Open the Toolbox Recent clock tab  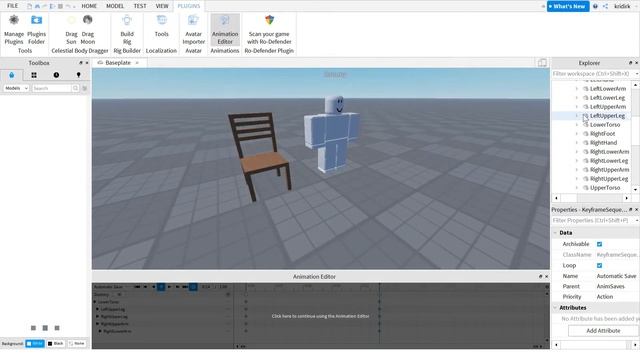[x=56, y=75]
